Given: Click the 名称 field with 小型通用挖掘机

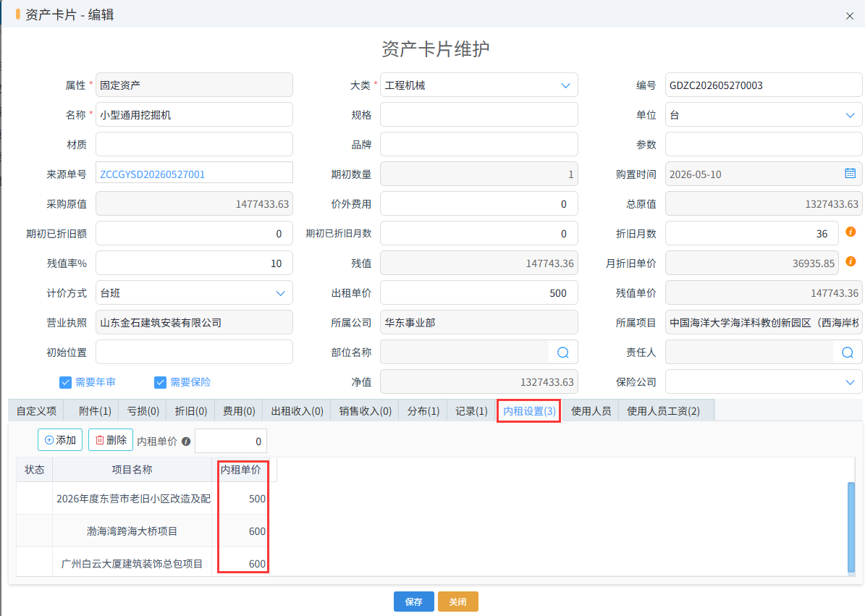Looking at the screenshot, I should [x=194, y=114].
